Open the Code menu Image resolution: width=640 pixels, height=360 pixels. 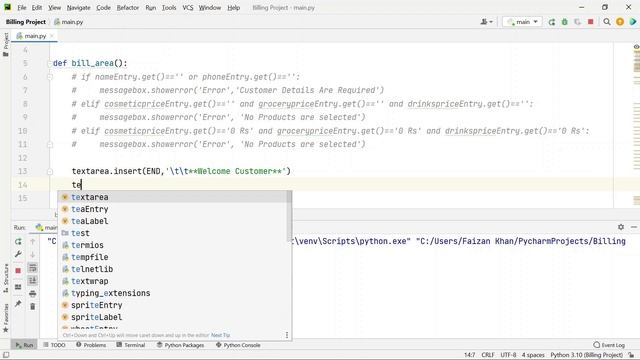click(x=103, y=8)
